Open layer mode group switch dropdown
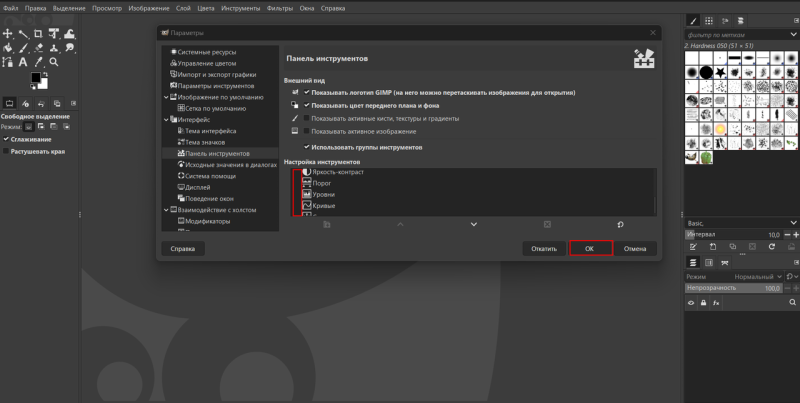 792,276
